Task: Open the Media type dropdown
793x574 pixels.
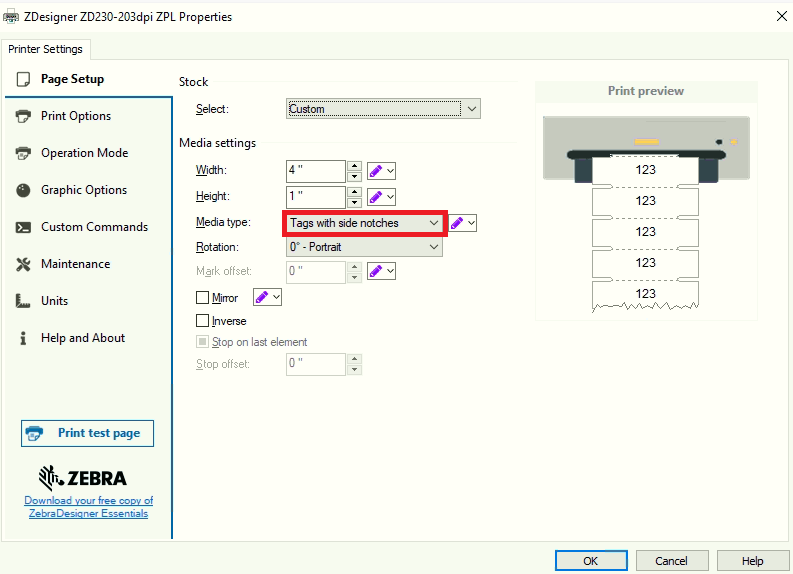Action: (x=364, y=223)
